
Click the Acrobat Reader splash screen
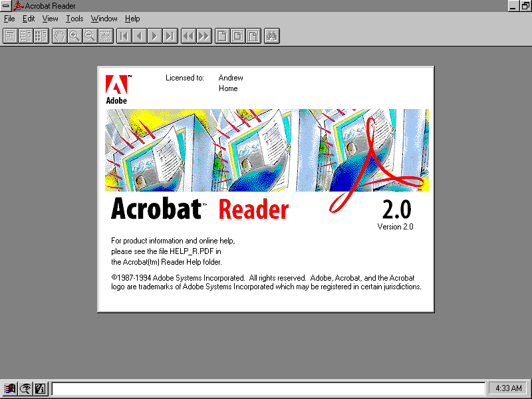(266, 189)
